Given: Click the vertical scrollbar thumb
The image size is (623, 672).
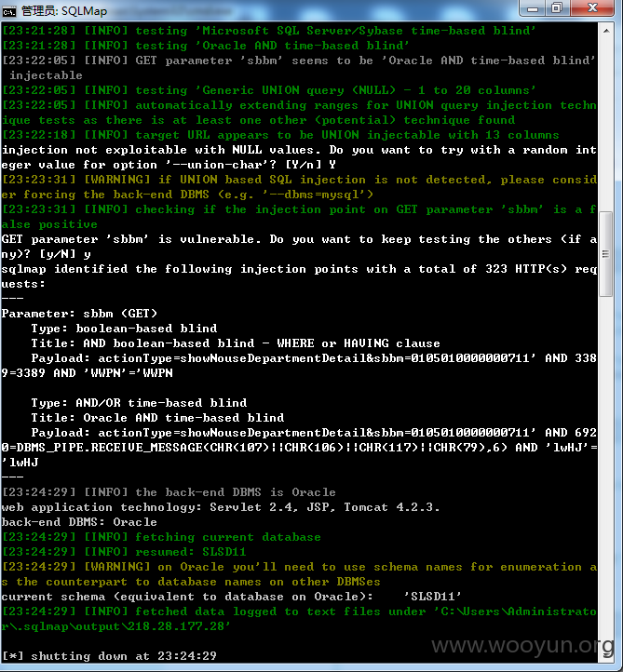Looking at the screenshot, I should pyautogui.click(x=606, y=254).
